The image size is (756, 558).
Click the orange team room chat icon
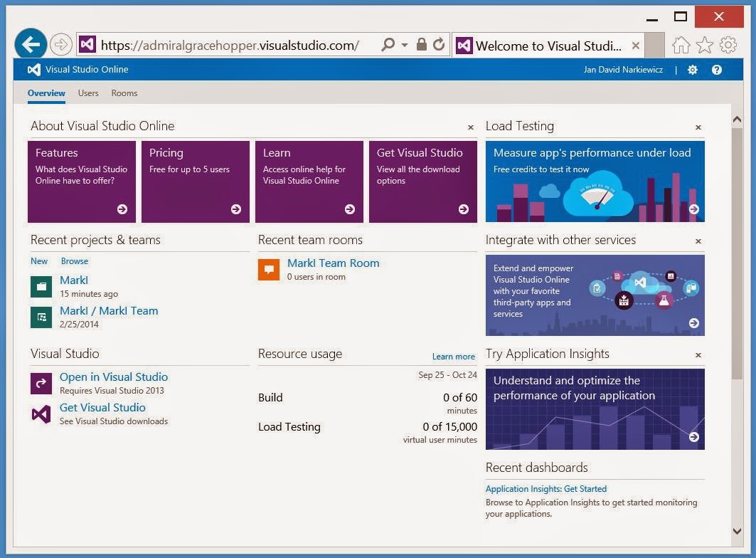[269, 269]
